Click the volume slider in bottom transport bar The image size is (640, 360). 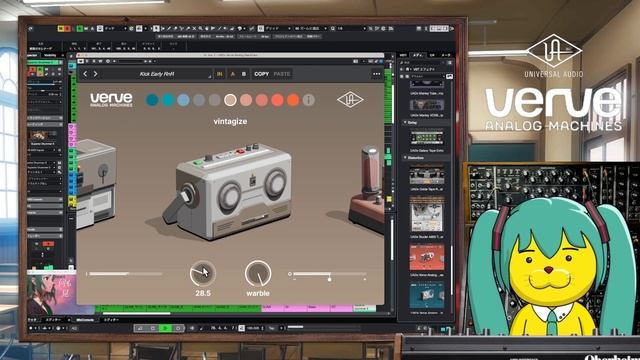click(324, 327)
